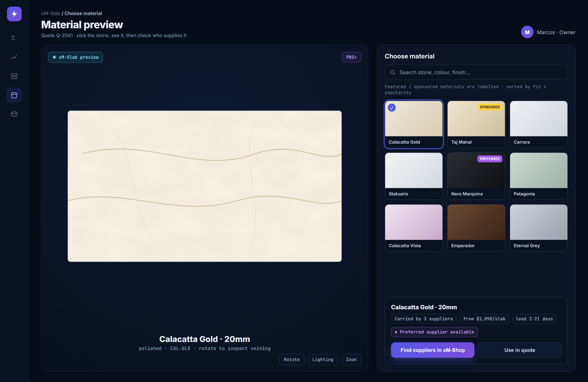Open the xM-Slab breadcrumb link
This screenshot has width=588, height=382.
tap(50, 13)
